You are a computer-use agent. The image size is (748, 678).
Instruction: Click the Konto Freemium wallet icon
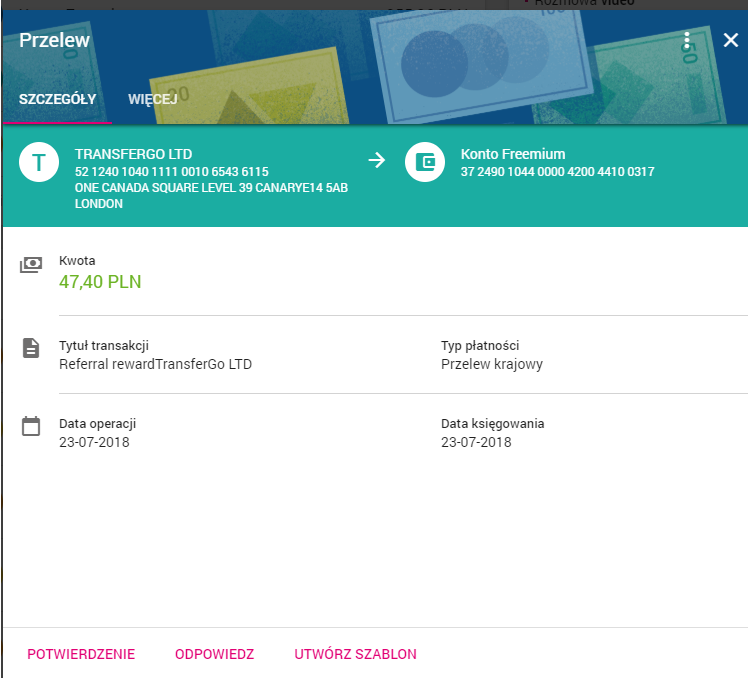coord(425,162)
